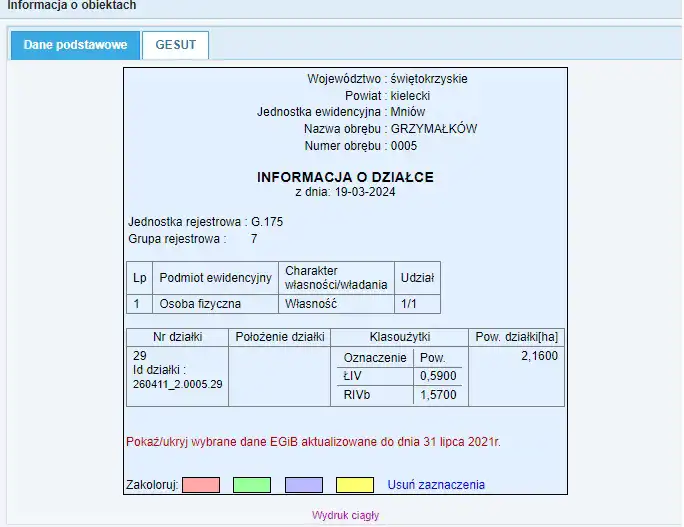Pick the green Zakoloruj color swatch
The height and width of the screenshot is (527, 684).
coord(252,485)
